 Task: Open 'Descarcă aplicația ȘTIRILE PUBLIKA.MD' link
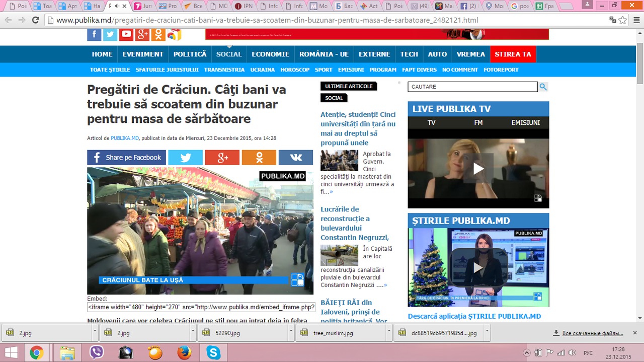point(474,316)
